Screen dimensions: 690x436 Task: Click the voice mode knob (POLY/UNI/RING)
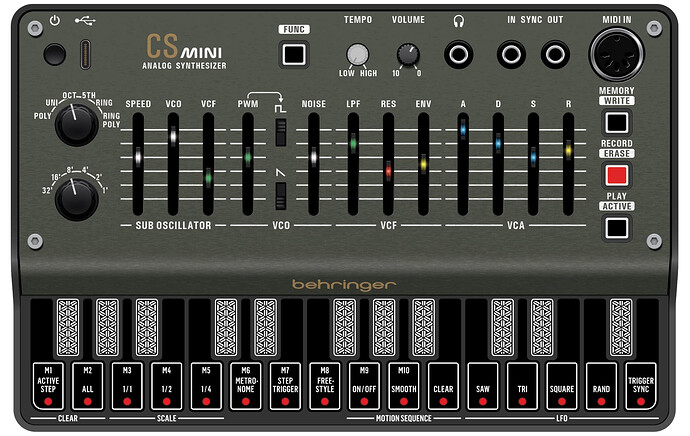[77, 125]
